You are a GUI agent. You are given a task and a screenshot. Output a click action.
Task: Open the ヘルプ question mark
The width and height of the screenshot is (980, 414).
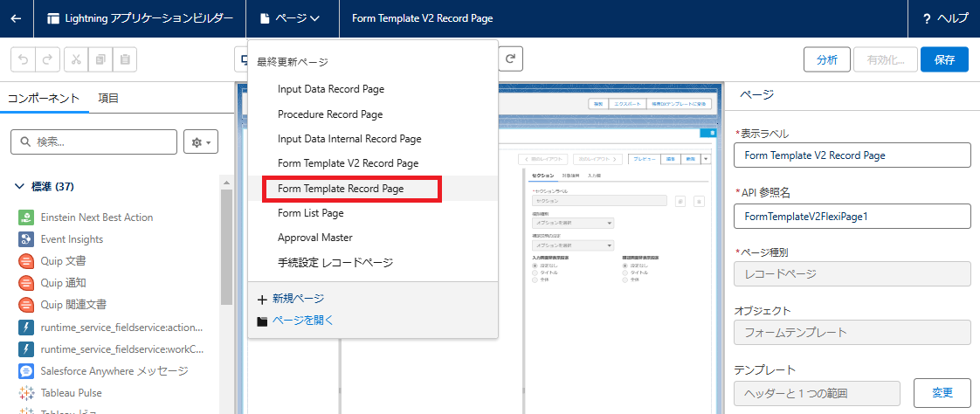(x=926, y=18)
